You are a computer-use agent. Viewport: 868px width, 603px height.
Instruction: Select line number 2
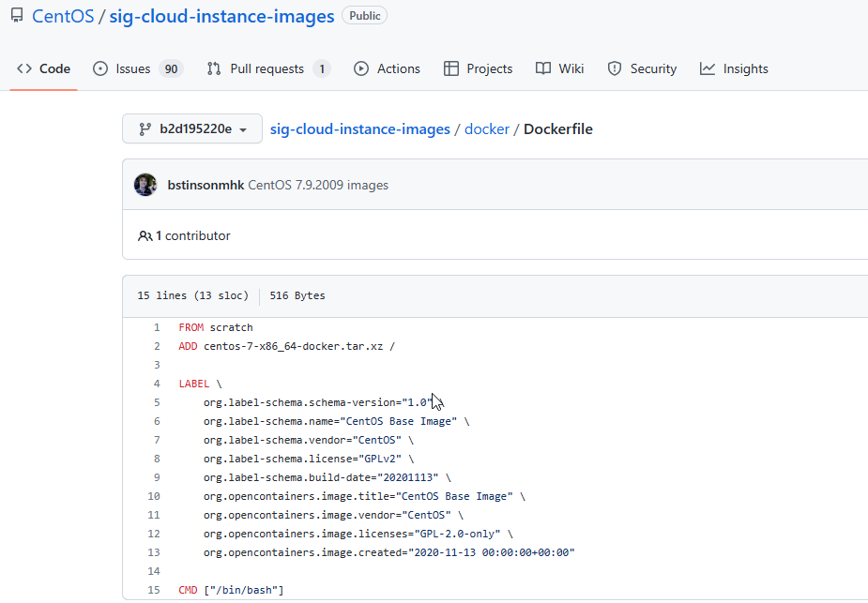point(157,346)
